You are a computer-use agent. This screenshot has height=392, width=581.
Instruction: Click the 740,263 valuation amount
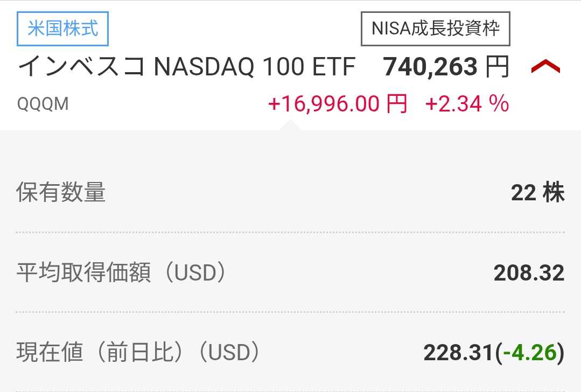coord(430,67)
